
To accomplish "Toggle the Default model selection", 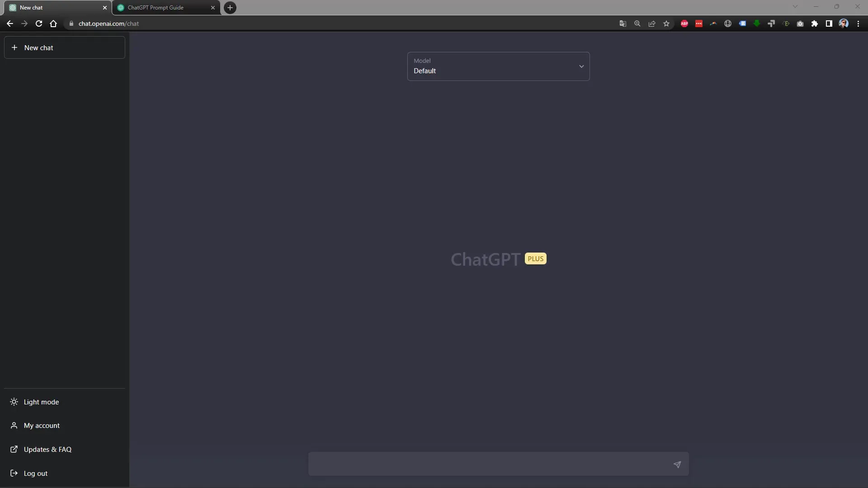I will point(498,66).
